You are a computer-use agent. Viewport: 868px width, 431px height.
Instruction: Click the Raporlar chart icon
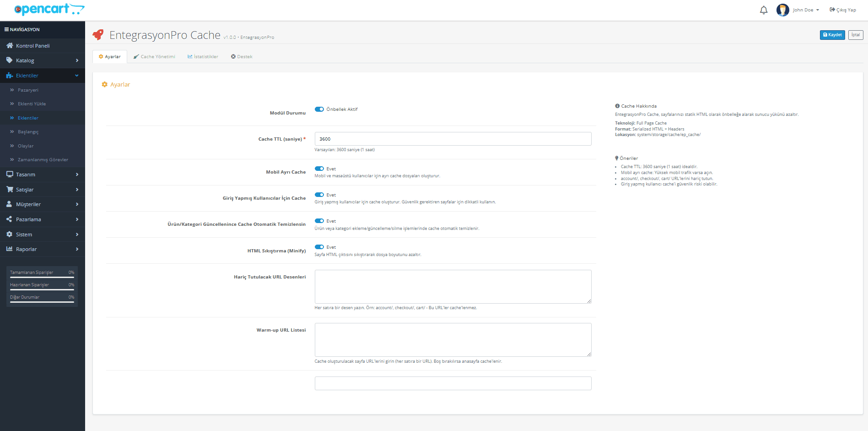9,249
